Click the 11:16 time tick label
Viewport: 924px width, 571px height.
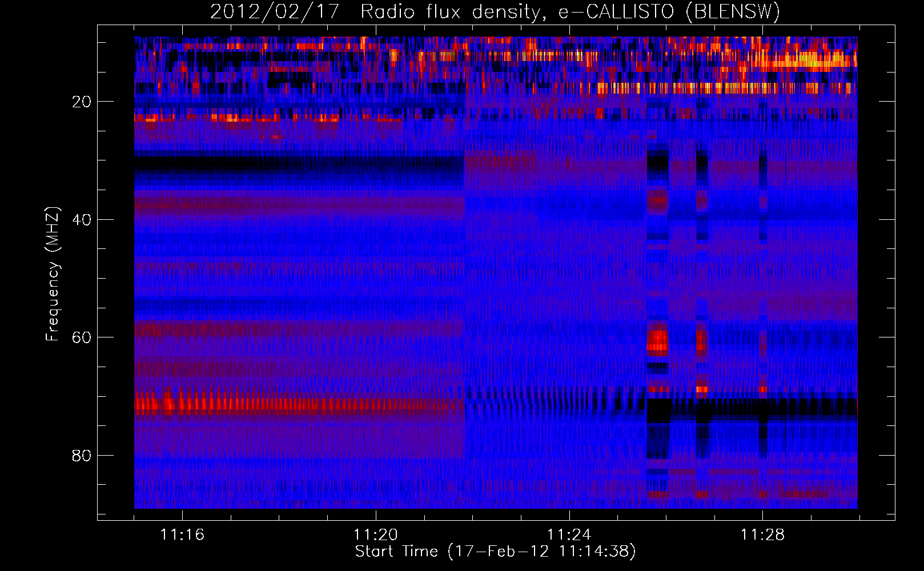(x=182, y=534)
